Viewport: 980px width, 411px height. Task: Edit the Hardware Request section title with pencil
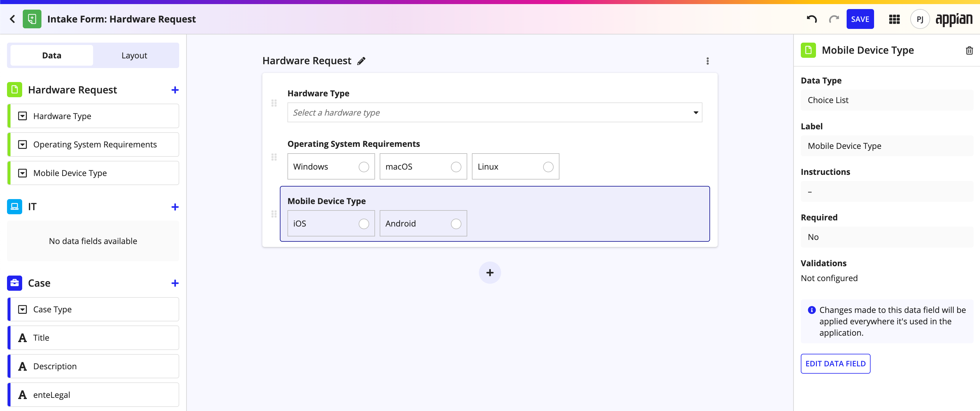click(x=361, y=61)
